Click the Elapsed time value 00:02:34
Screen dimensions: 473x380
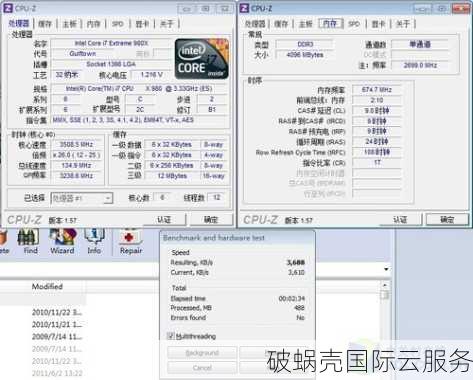[x=292, y=298]
